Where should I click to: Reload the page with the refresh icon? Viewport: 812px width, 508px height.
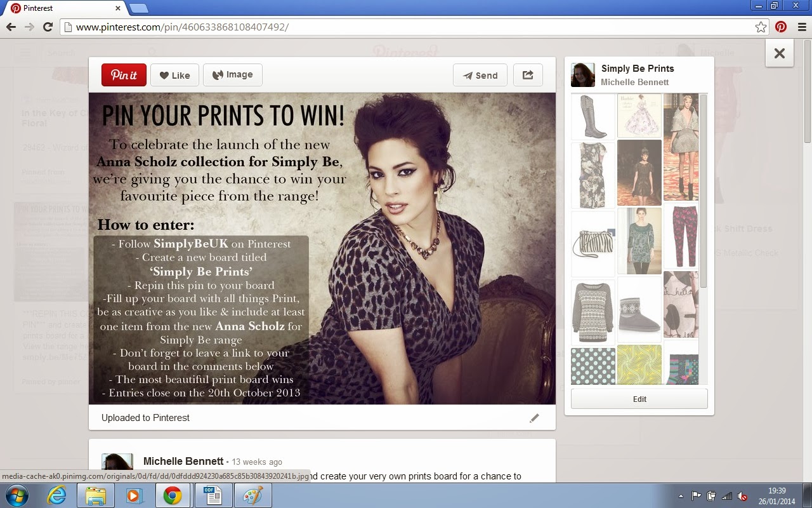pos(48,27)
